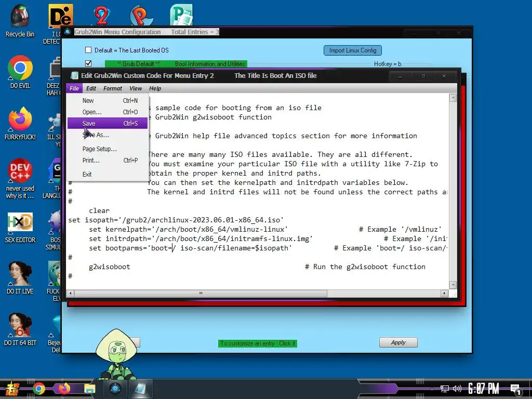This screenshot has height=399, width=532.
Task: Open the network icon in system tray
Action: coord(444,389)
